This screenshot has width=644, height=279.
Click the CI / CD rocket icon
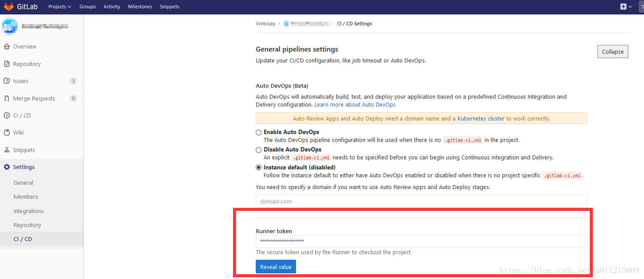[x=7, y=116]
